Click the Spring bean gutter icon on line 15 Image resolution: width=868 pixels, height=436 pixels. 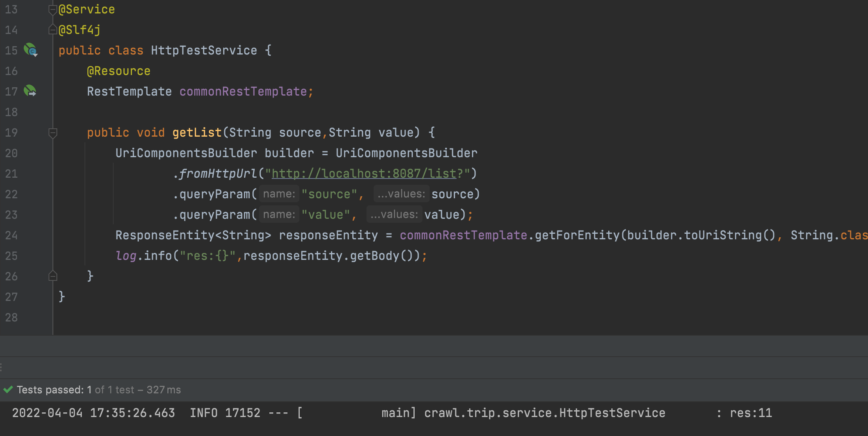[x=30, y=50]
